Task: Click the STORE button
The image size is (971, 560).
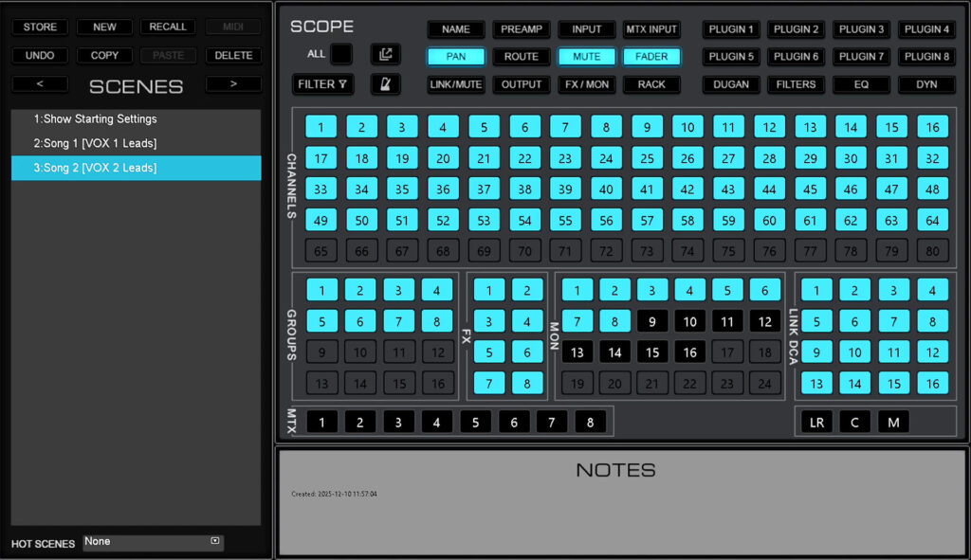Action: 39,26
